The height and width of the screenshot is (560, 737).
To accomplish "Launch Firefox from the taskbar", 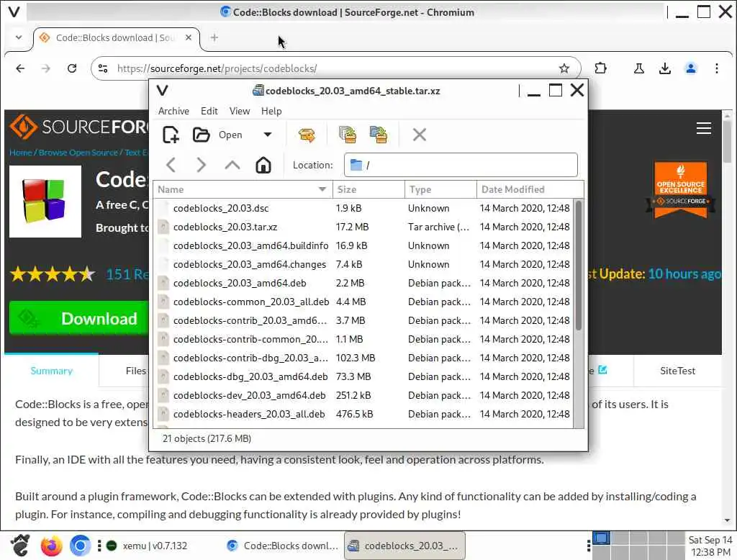I will click(51, 546).
